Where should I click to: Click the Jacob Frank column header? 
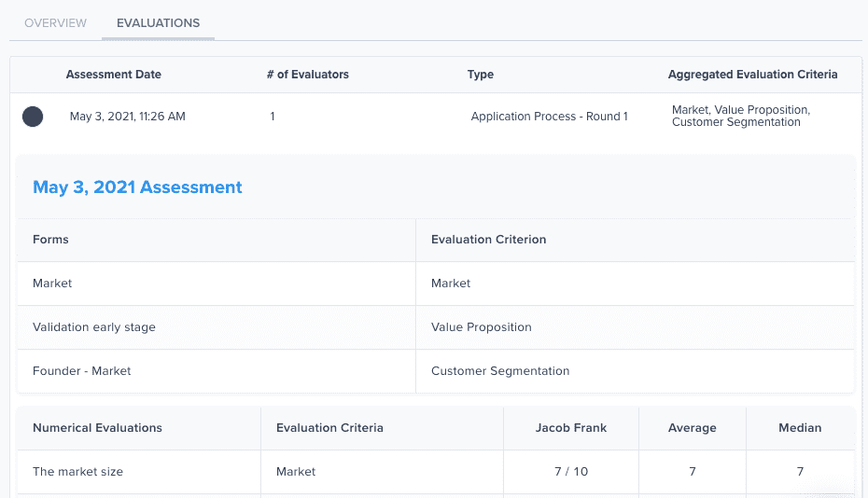click(x=571, y=428)
